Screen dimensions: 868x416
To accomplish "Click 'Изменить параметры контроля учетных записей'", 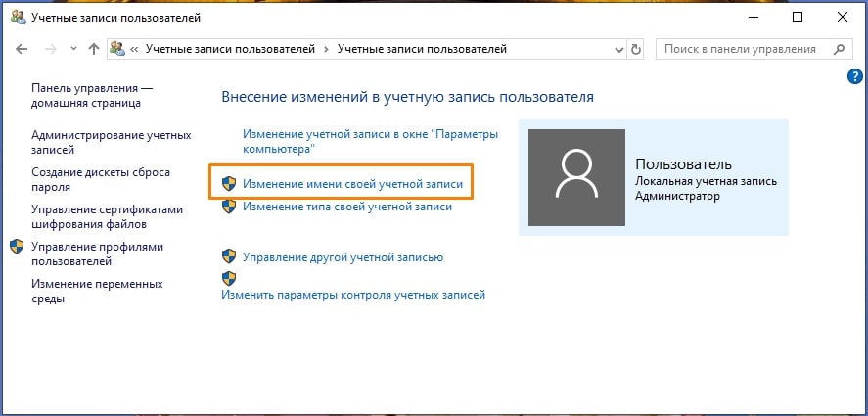I will pos(353,294).
